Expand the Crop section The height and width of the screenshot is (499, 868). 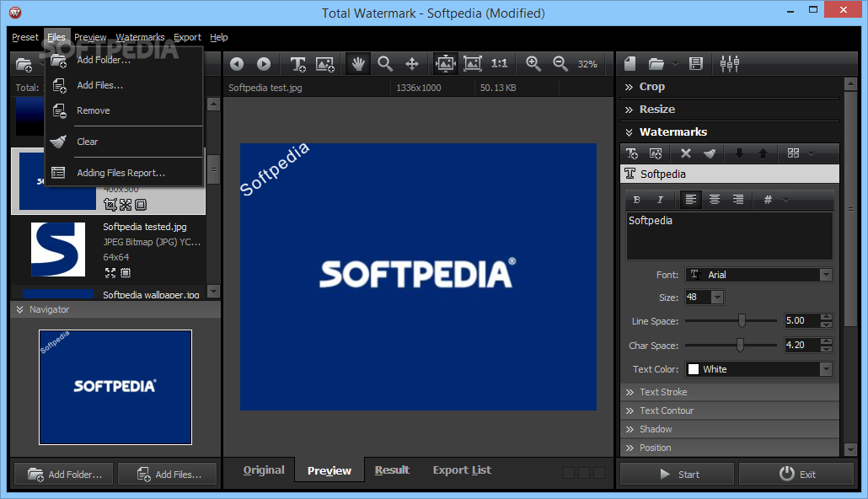pos(730,87)
